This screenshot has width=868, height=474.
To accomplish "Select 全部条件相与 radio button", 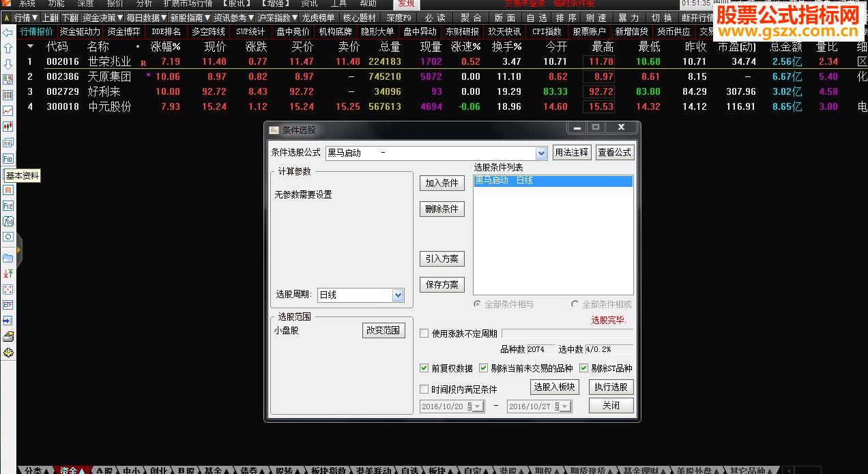I will (478, 304).
